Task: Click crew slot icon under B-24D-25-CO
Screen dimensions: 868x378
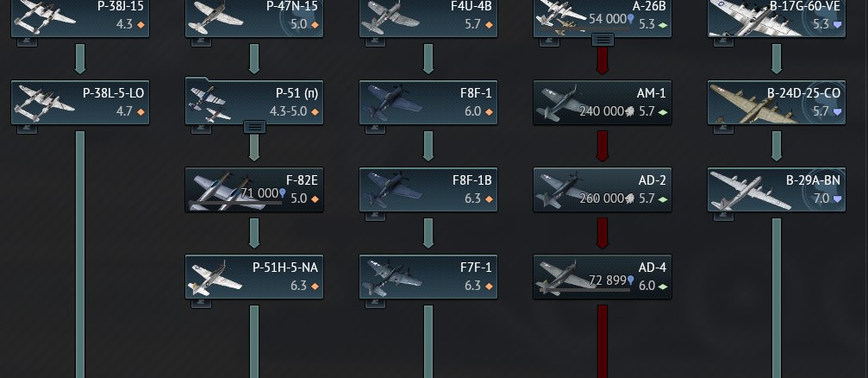Action: click(723, 129)
